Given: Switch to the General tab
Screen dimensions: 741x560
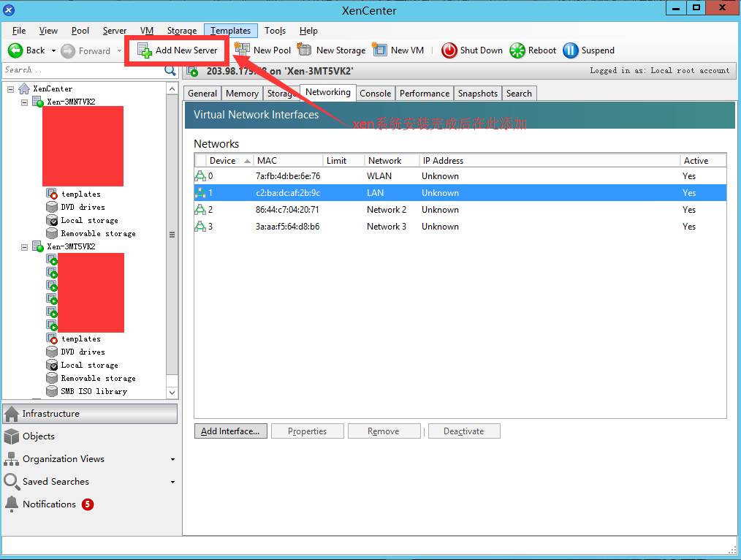Looking at the screenshot, I should (202, 94).
